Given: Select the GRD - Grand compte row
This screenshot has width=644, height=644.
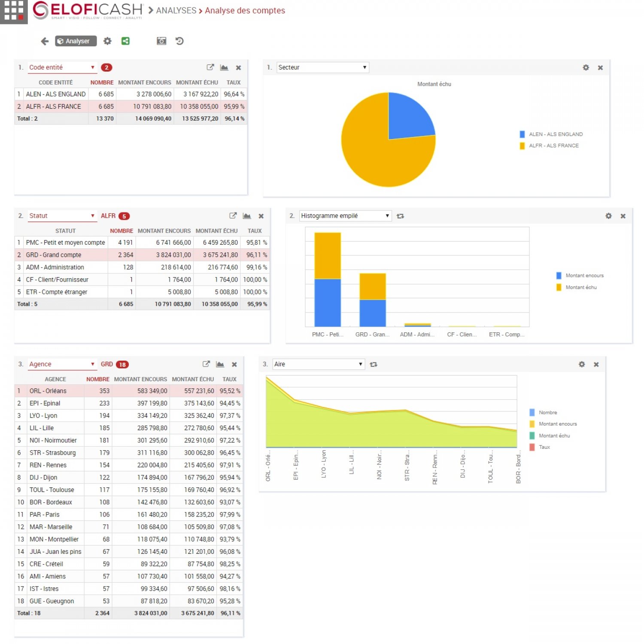Looking at the screenshot, I should coord(142,255).
